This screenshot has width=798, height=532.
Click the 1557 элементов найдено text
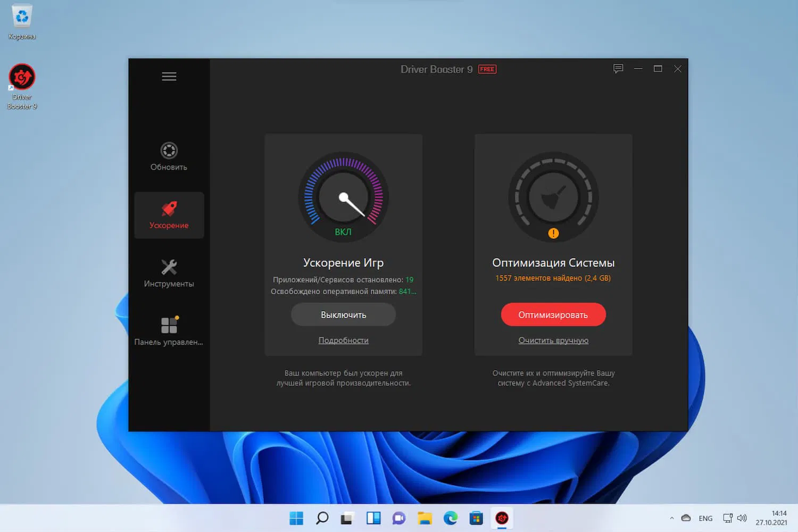tap(553, 278)
